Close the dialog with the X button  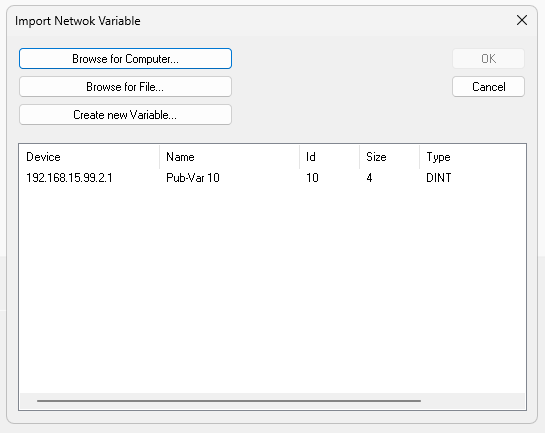[522, 20]
